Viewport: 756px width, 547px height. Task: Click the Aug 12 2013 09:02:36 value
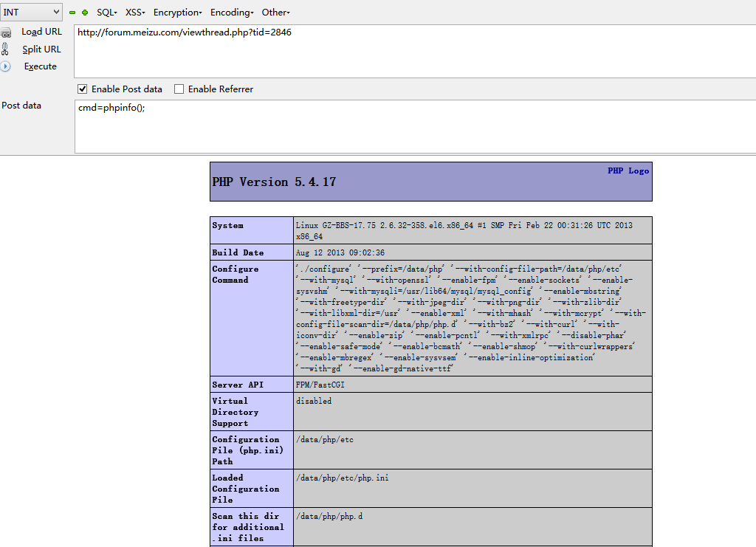click(340, 252)
